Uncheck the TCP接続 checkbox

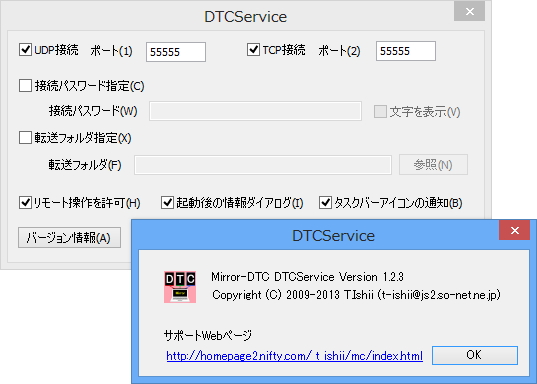[x=253, y=49]
